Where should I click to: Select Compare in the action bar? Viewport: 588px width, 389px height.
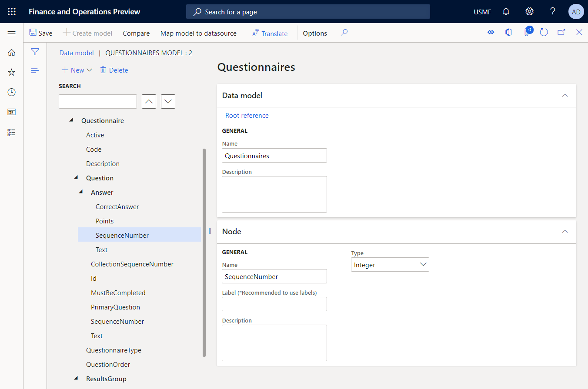click(136, 33)
